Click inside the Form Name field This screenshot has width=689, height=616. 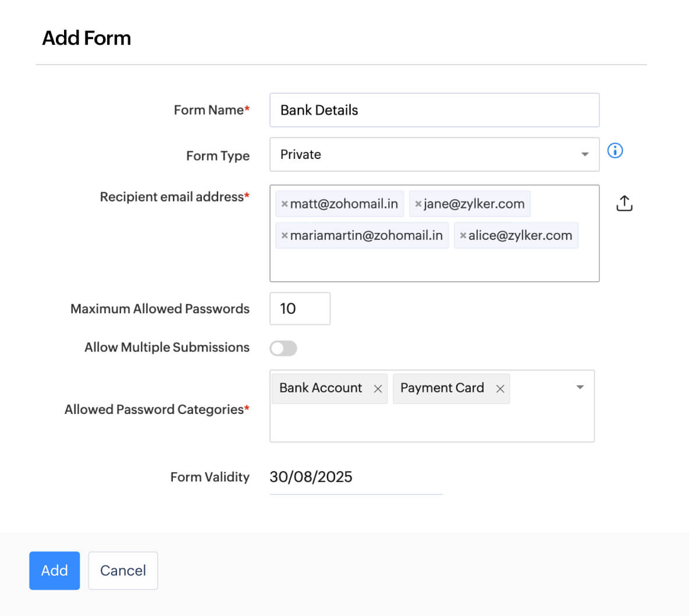tap(434, 110)
